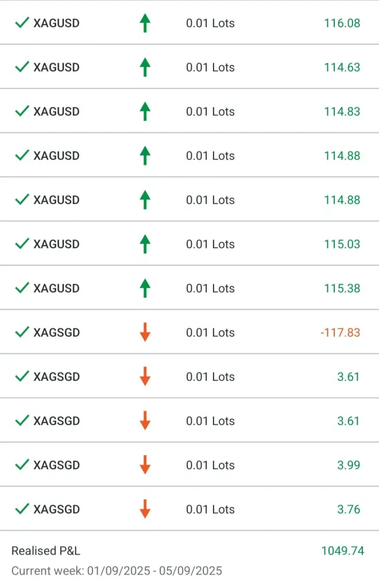This screenshot has height=588, width=379.
Task: Click the green up arrow in the 114.83 row
Action: coord(145,111)
